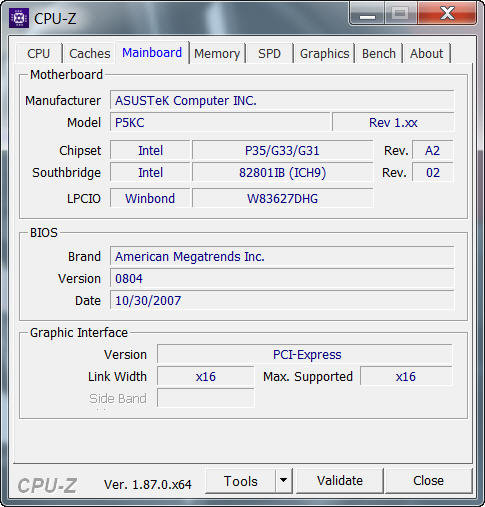Click the CPU-Z app icon in title bar
Screen dimensions: 485x507
[x=19, y=18]
